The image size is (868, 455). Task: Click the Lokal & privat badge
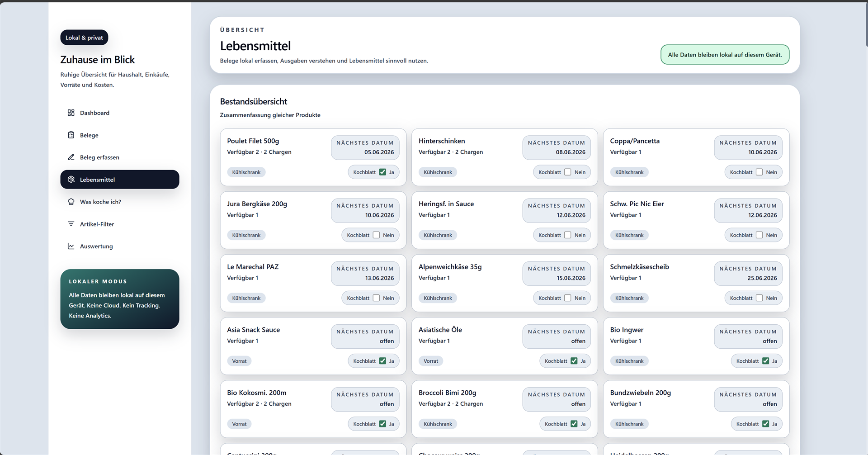[84, 38]
